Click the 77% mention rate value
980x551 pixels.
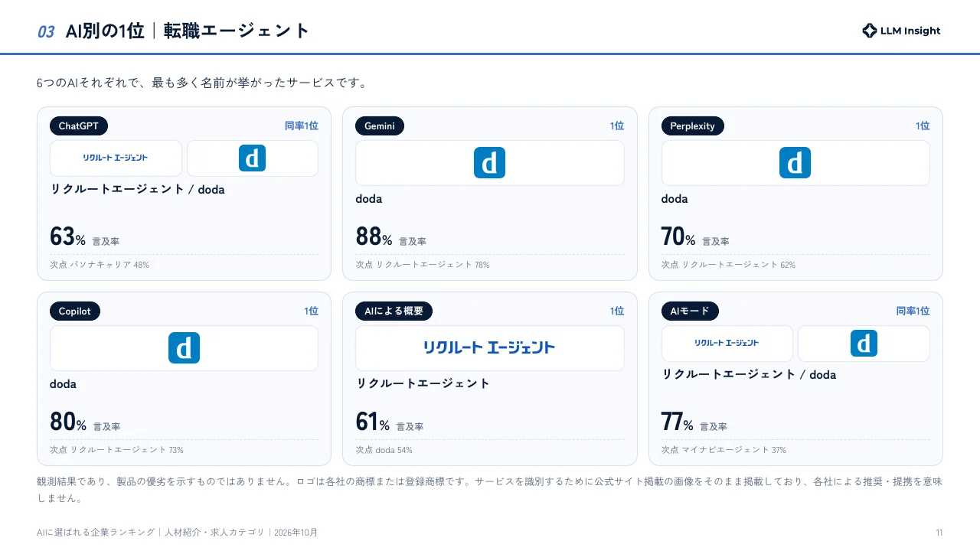(x=678, y=422)
